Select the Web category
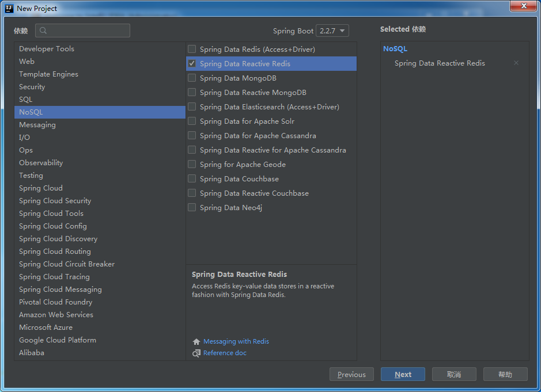The width and height of the screenshot is (541, 392). tap(100, 62)
